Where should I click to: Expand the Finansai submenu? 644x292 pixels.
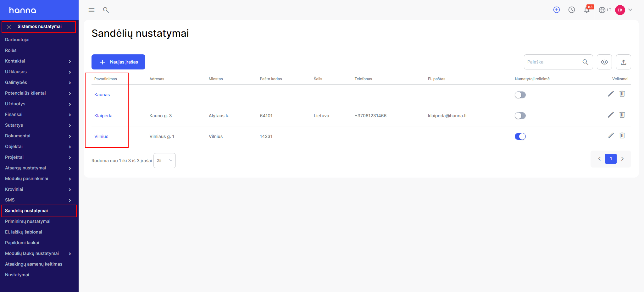tap(70, 115)
